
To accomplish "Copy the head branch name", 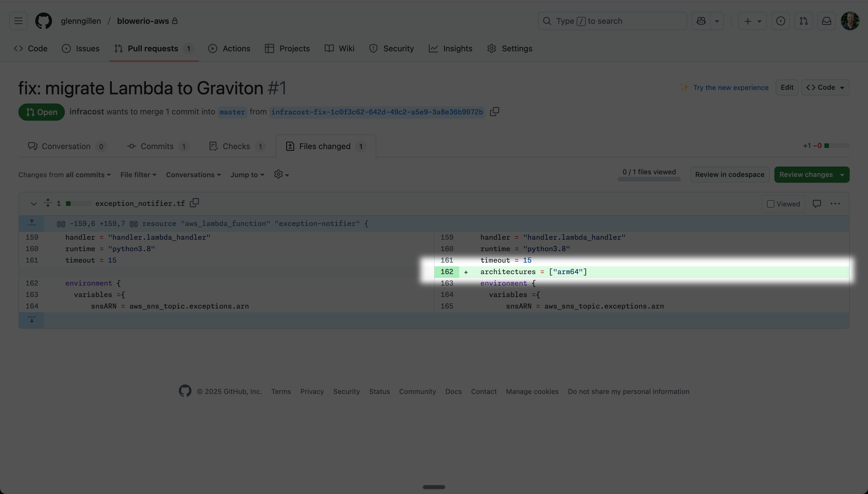I will coord(495,112).
